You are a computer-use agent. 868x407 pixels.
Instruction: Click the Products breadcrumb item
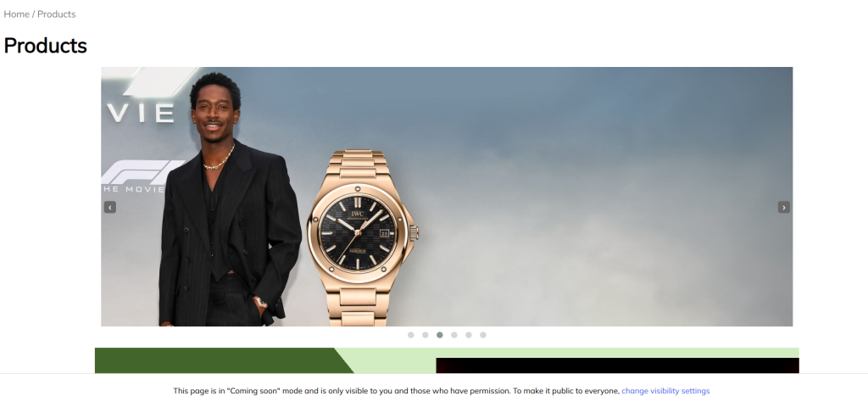[x=56, y=14]
